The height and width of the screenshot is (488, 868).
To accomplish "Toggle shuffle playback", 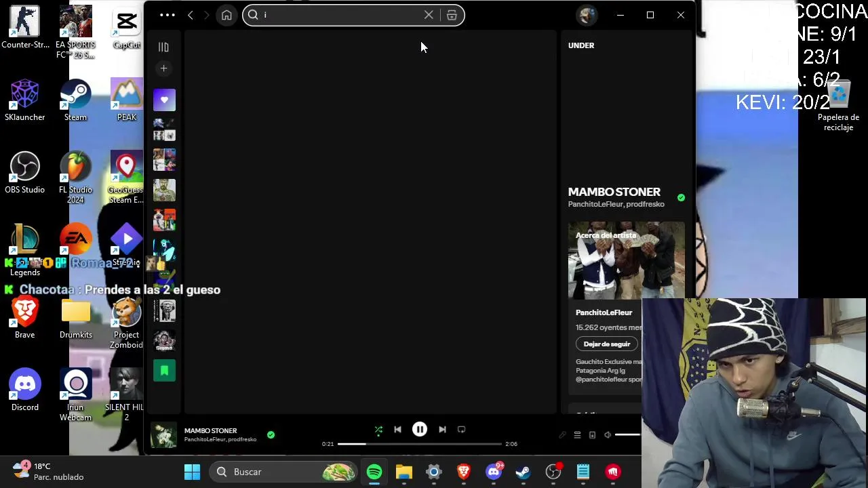I will click(x=378, y=430).
